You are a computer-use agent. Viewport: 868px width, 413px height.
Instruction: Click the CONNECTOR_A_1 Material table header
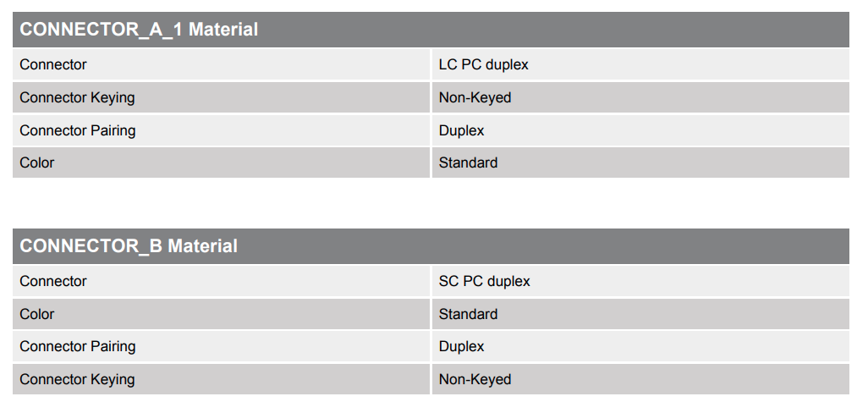pos(139,30)
